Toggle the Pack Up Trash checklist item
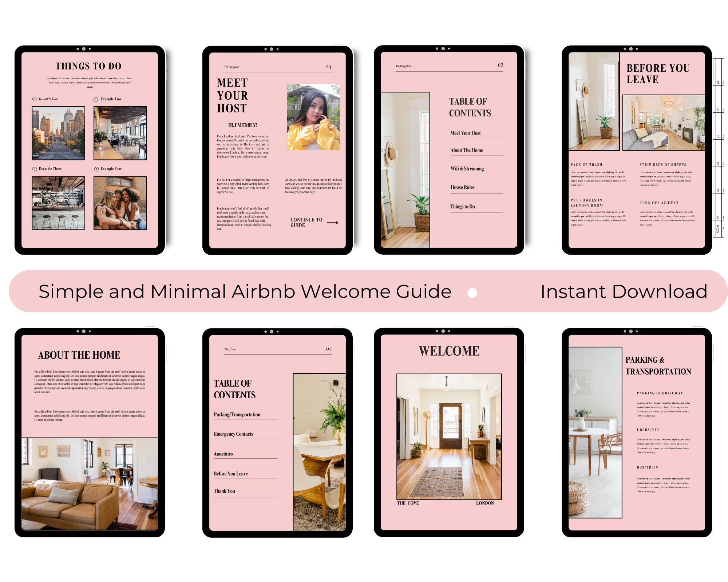 587,164
